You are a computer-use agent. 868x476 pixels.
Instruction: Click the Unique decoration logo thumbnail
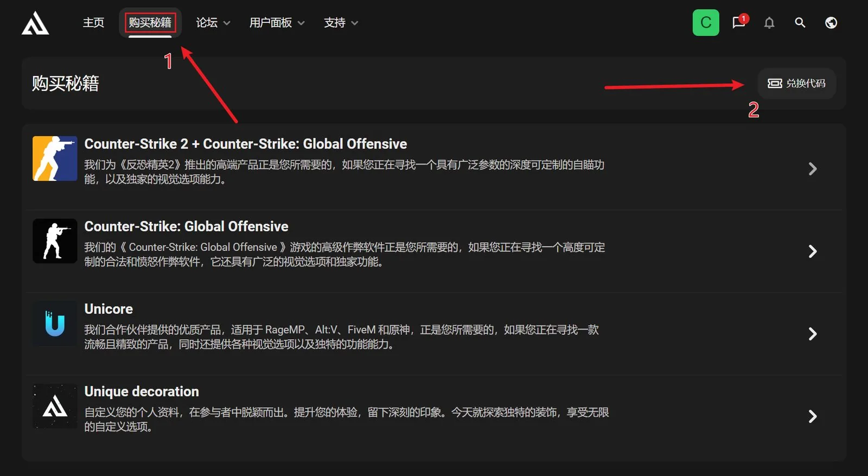[55, 406]
